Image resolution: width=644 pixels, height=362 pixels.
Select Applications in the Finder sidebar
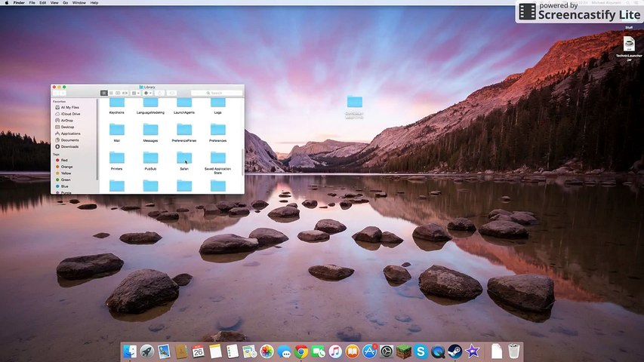click(70, 133)
